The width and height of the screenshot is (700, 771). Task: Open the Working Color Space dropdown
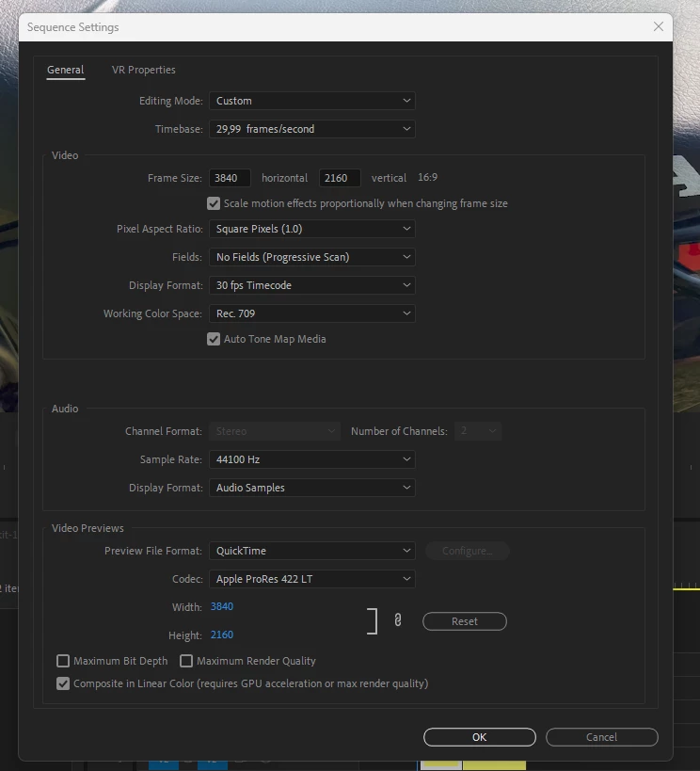point(312,313)
